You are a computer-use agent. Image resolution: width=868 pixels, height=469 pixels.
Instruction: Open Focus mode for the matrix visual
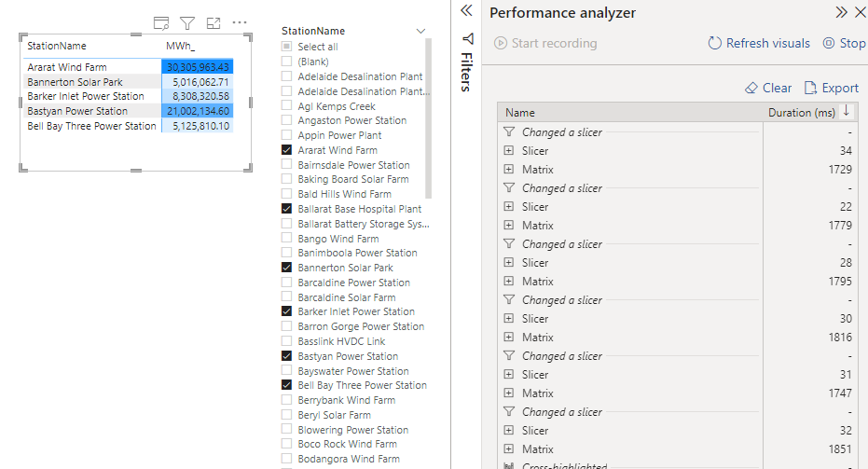(214, 22)
